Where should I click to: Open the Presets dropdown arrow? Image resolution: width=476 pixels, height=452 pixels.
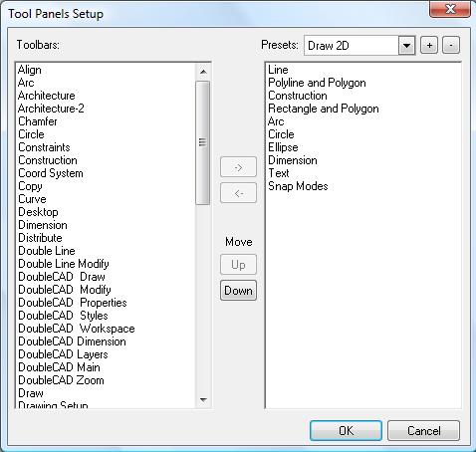pos(407,46)
